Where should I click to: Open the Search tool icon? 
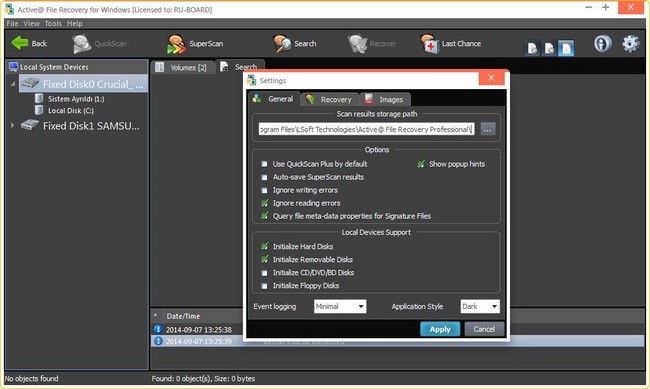click(282, 43)
